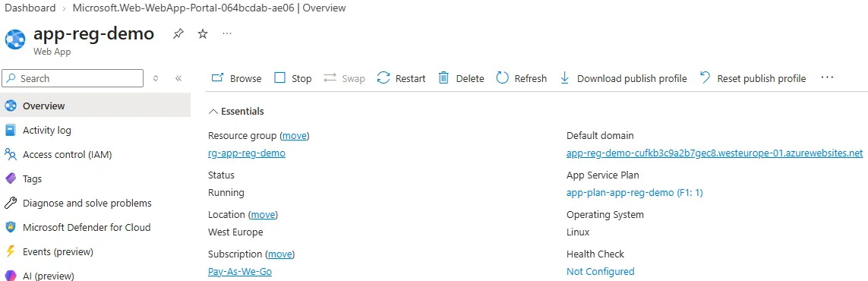The height and width of the screenshot is (281, 868).
Task: Open the rg-app-reg-demo resource group link
Action: coord(247,153)
